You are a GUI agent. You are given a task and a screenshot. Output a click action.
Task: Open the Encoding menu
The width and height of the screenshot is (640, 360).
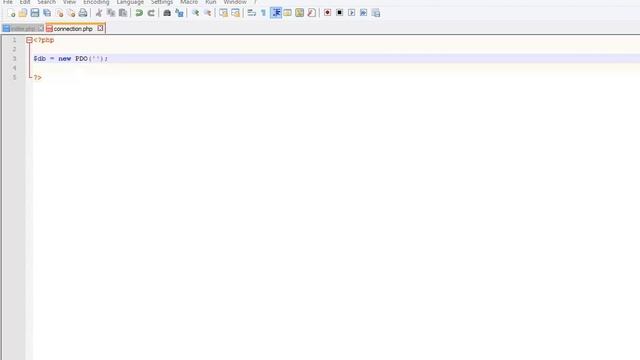[x=96, y=2]
